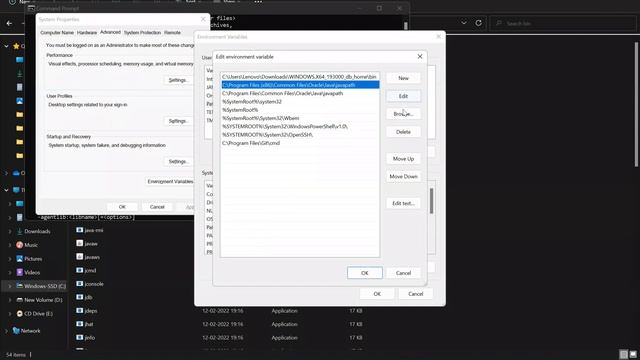Click the javaw application icon
The height and width of the screenshot is (360, 640).
point(80,244)
